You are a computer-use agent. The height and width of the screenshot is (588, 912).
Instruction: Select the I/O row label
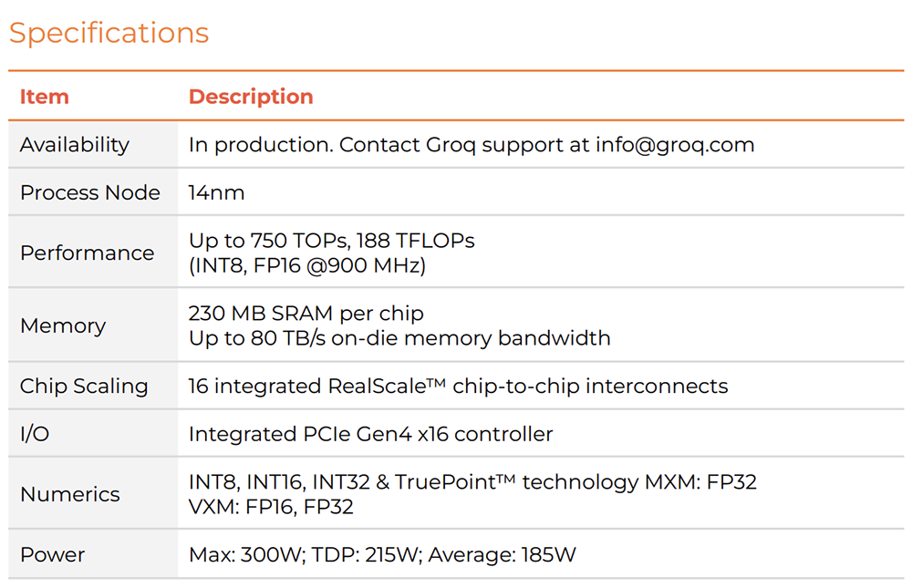pos(35,434)
